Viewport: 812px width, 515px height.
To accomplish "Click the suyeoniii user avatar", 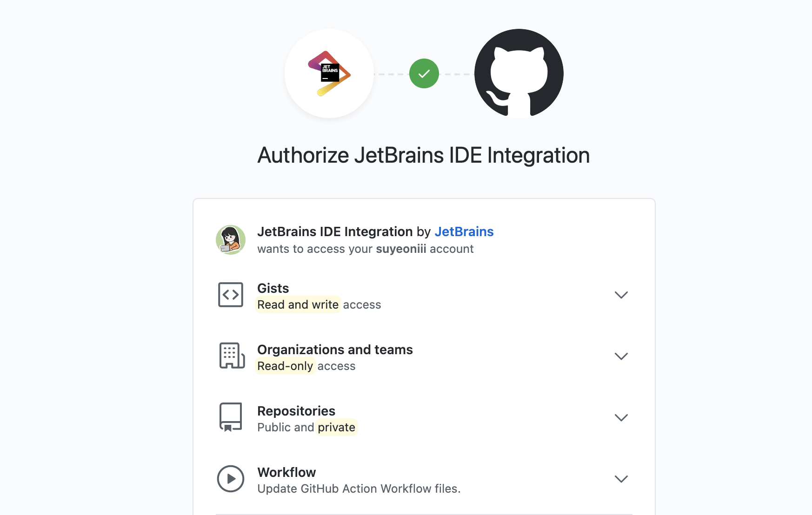I will tap(231, 240).
